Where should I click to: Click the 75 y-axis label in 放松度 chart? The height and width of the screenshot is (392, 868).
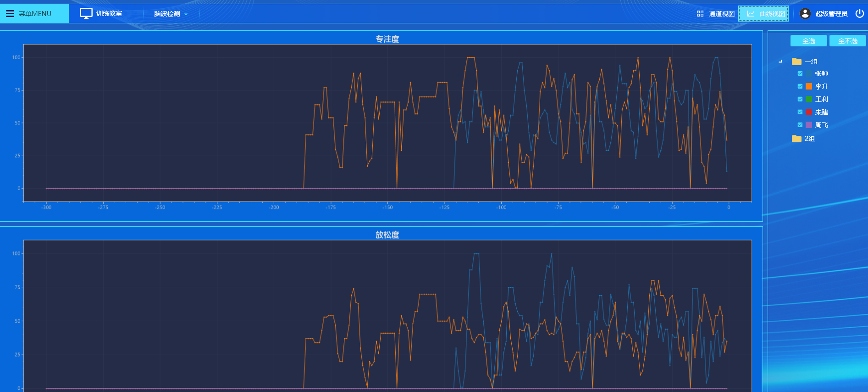tap(17, 287)
